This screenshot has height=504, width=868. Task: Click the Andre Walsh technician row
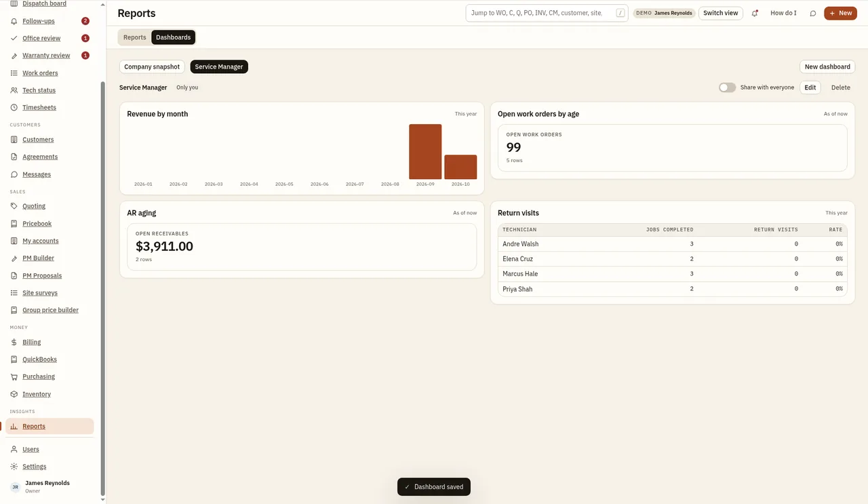coord(672,244)
